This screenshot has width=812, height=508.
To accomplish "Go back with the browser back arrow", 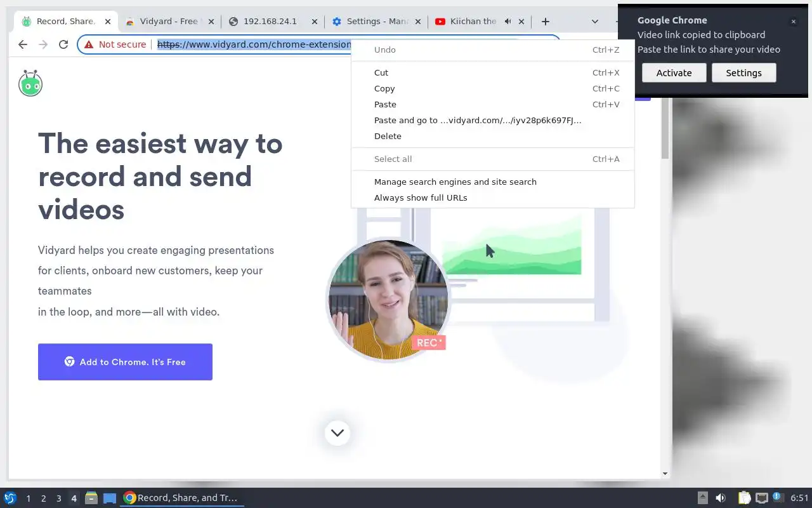I will 23,44.
